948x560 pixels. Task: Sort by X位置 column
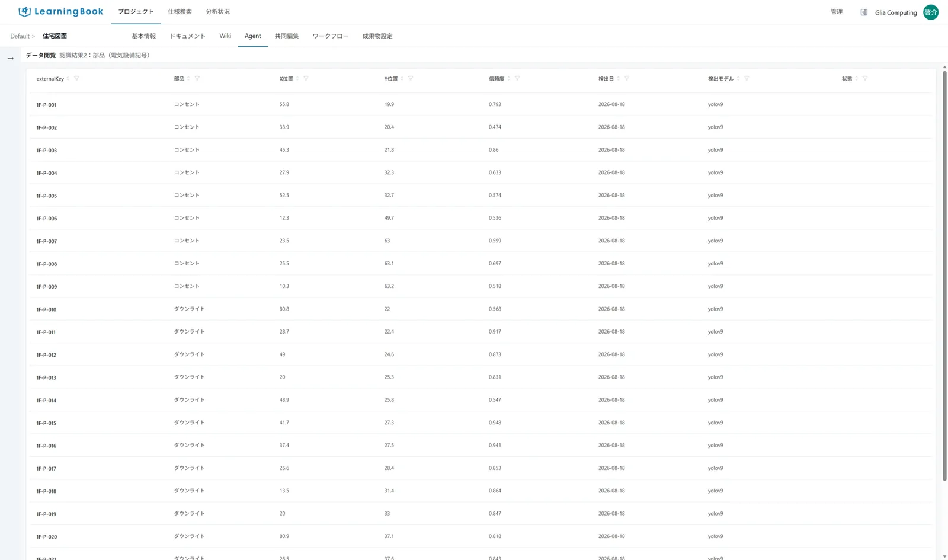tap(297, 79)
